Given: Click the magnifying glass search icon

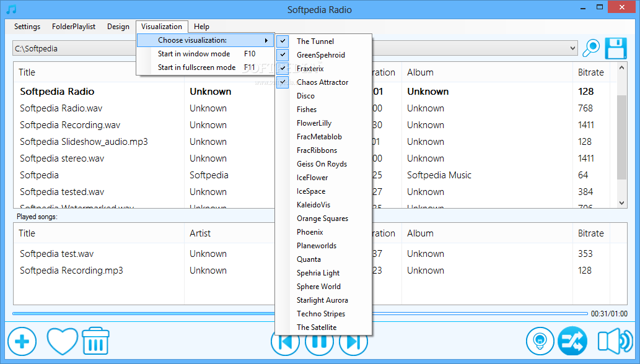Looking at the screenshot, I should [x=590, y=48].
